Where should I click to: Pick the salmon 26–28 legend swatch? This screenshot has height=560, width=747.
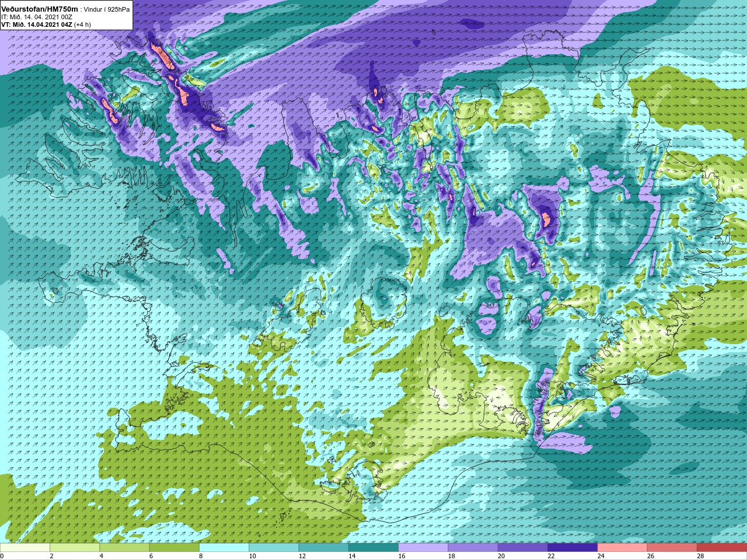pos(672,548)
